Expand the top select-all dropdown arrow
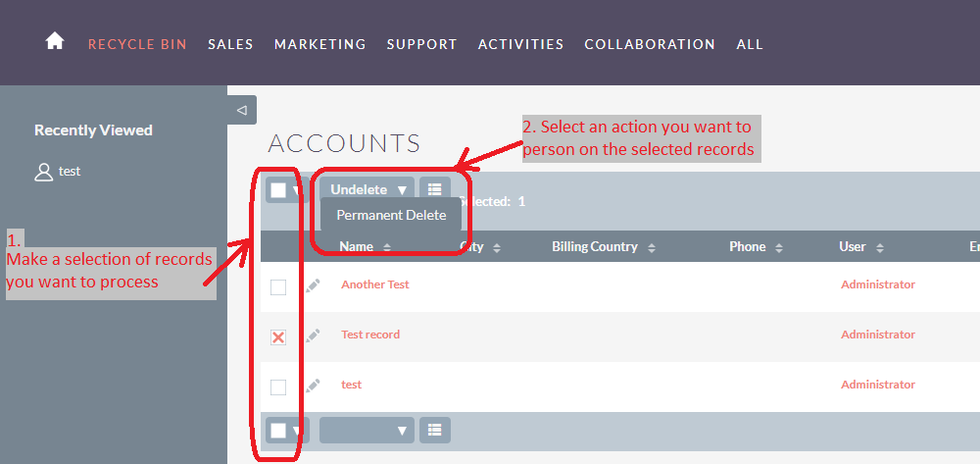 (296, 190)
